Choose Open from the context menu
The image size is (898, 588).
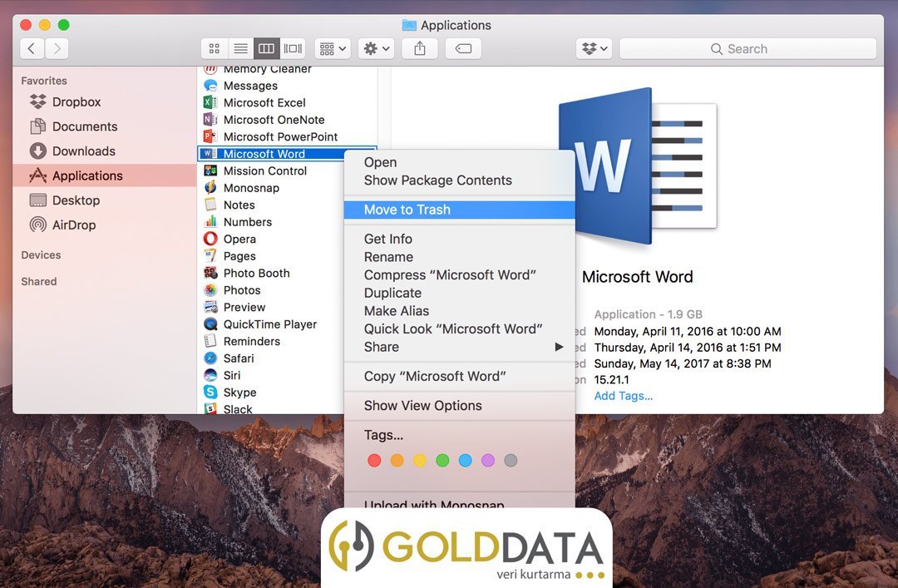click(459, 163)
